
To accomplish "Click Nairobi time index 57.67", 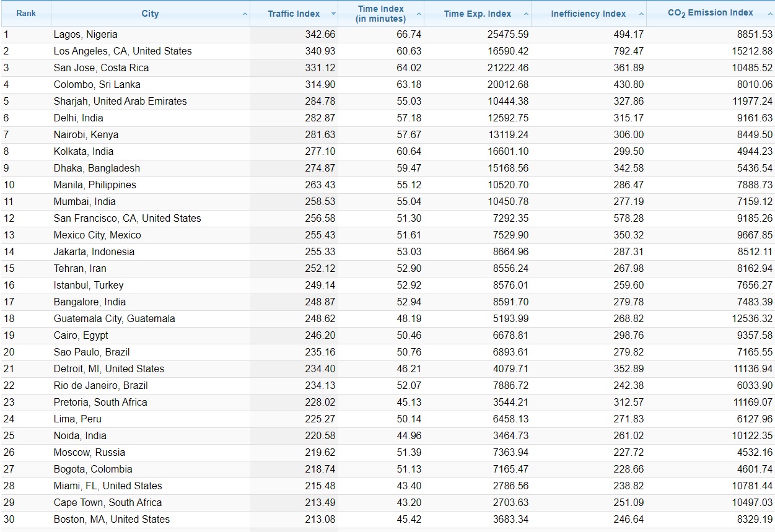I will click(x=409, y=134).
